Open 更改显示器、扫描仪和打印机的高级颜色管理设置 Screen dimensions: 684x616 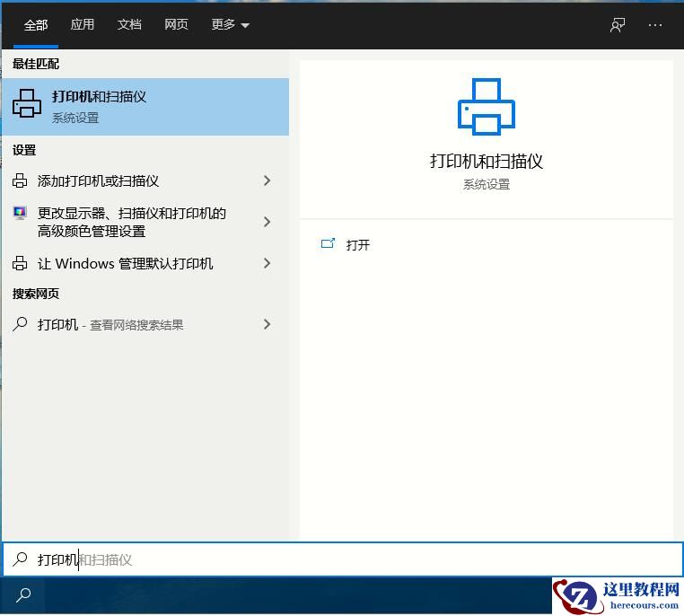pyautogui.click(x=145, y=222)
